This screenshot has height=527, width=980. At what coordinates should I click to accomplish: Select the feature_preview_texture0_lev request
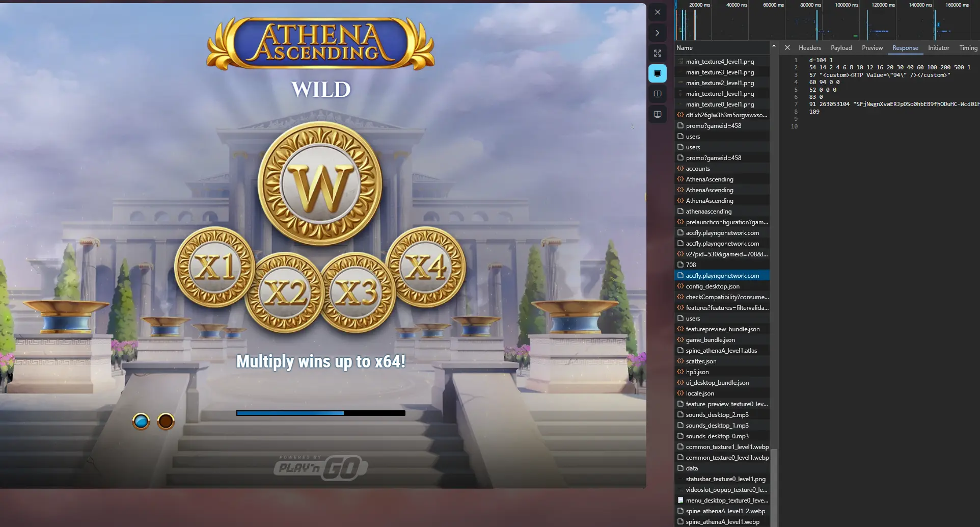click(x=722, y=404)
